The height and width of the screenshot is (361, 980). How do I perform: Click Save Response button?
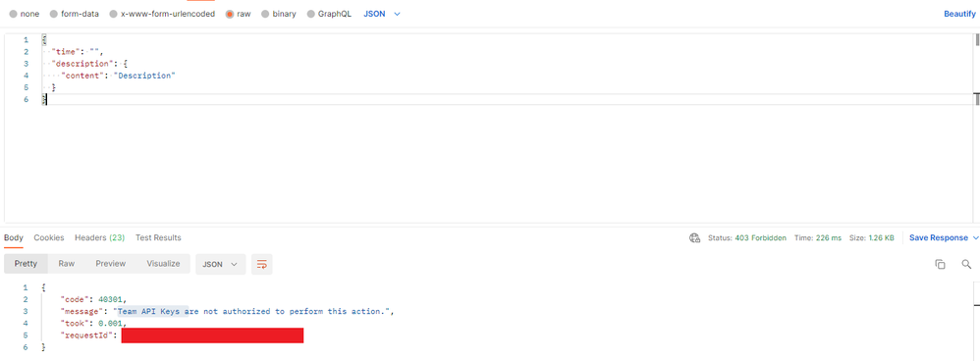pos(938,238)
